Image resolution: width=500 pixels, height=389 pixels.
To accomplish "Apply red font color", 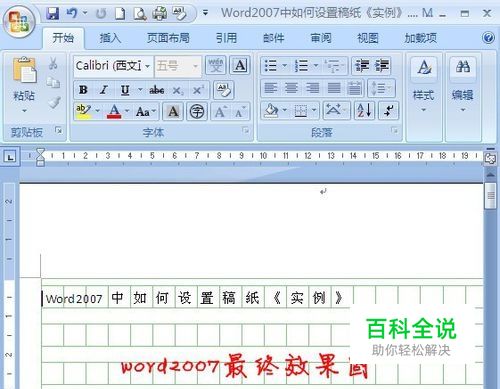I will [x=114, y=111].
